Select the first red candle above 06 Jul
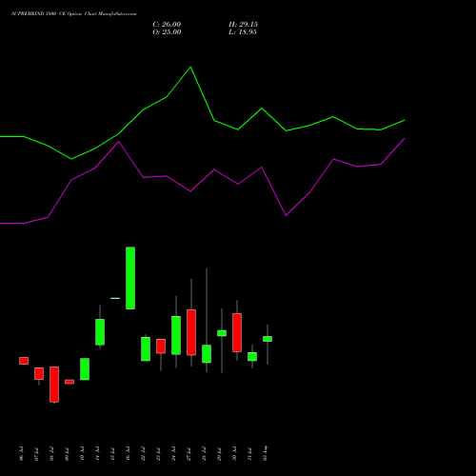 click(x=24, y=361)
